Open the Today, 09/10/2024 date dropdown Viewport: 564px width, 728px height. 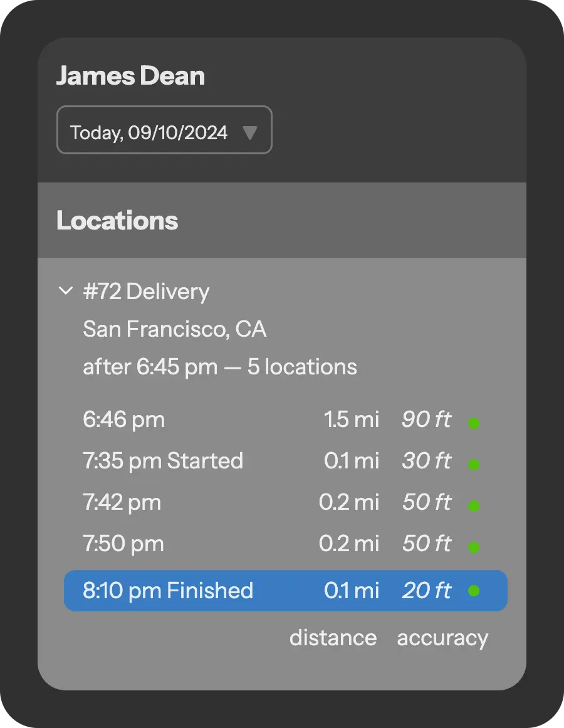click(x=164, y=130)
